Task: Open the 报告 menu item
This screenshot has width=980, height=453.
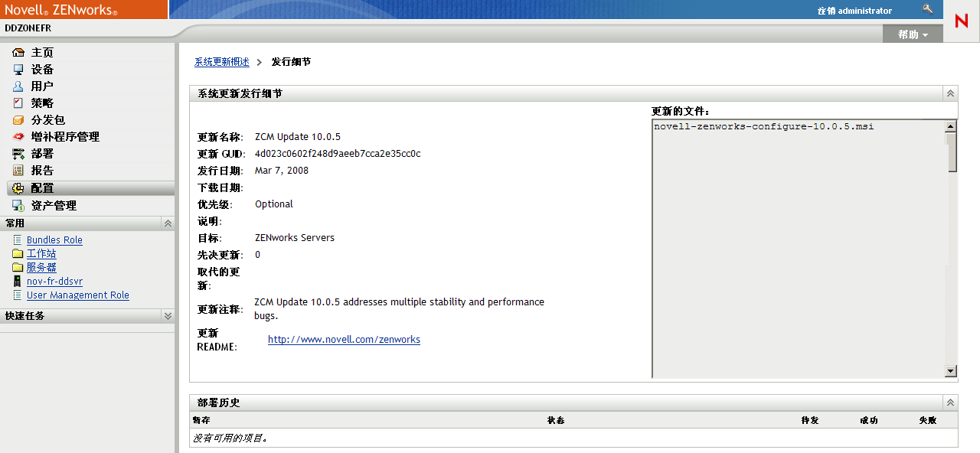Action: pos(42,171)
